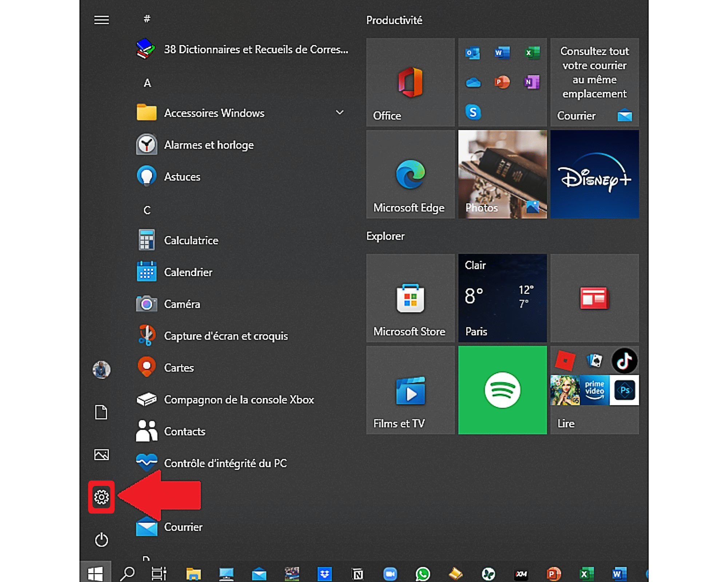Expand the Start menu hamburger button
This screenshot has height=582, width=728.
pos(102,20)
